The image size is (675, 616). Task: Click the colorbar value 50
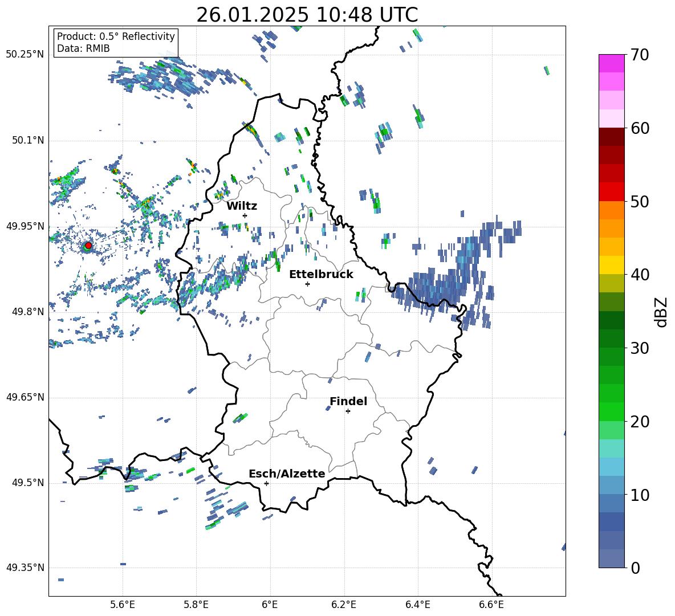click(640, 202)
